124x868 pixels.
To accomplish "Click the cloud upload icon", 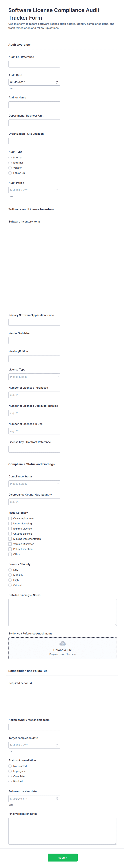I will (63, 643).
